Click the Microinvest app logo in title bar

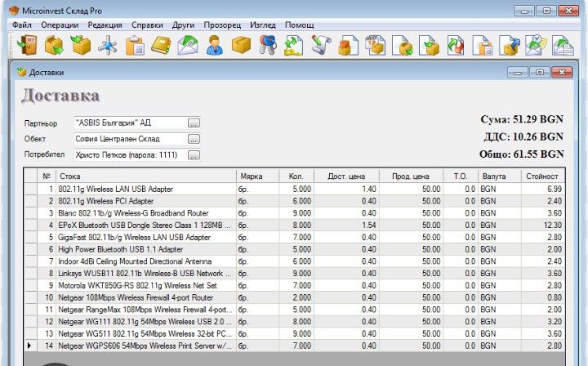click(14, 10)
